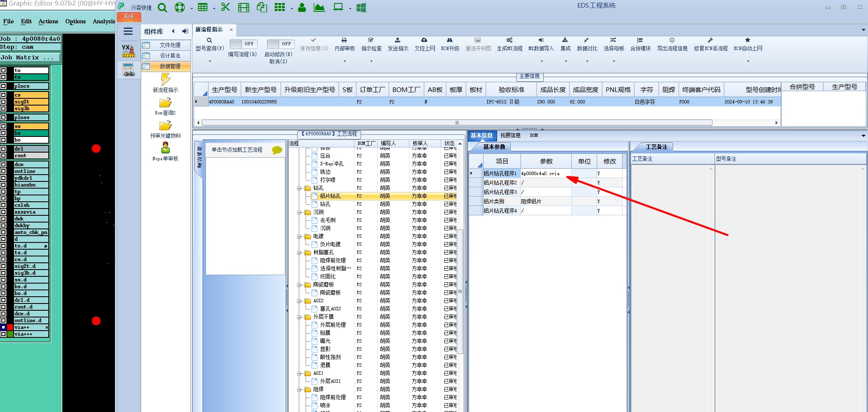Toggle checkbox for layer 'outline' in Graphic Editor
The height and width of the screenshot is (412, 868).
pyautogui.click(x=3, y=171)
